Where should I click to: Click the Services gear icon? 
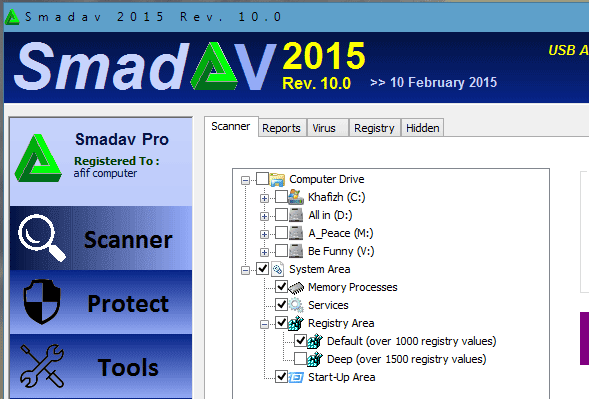point(296,305)
